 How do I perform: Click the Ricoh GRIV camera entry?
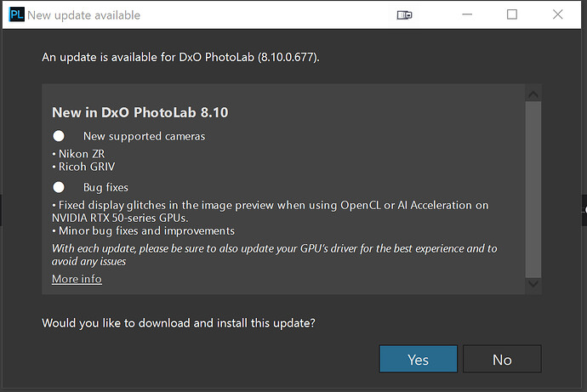pos(83,167)
